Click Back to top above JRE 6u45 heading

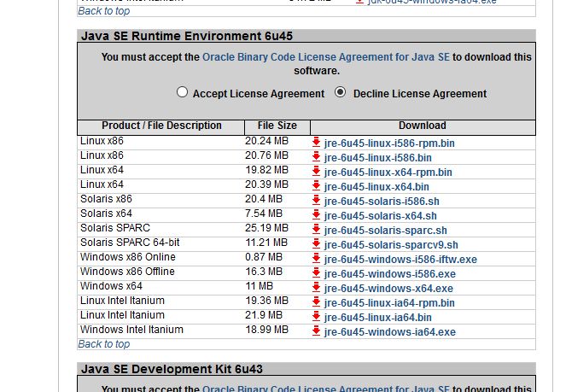click(x=104, y=11)
